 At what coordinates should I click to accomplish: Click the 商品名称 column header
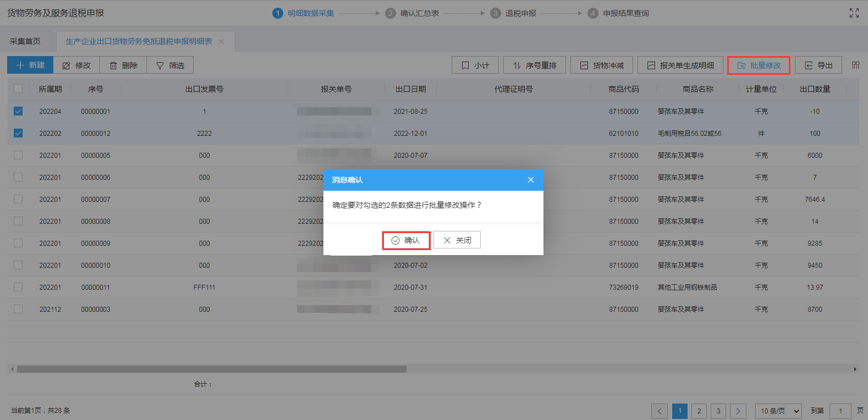pos(697,89)
